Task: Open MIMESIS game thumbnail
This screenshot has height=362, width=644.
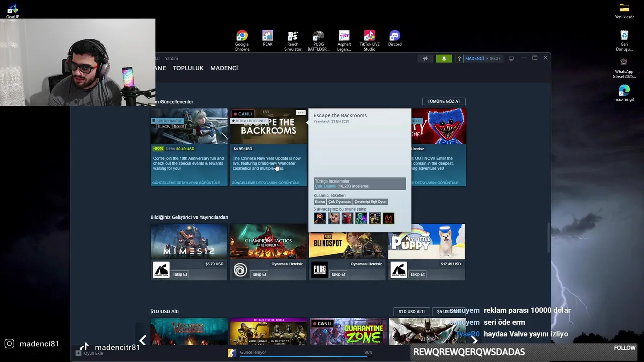Action: [x=189, y=241]
